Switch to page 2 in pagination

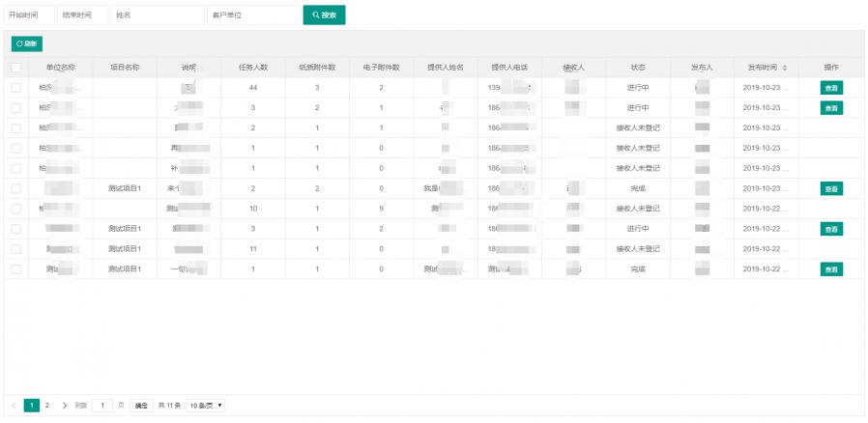[47, 406]
